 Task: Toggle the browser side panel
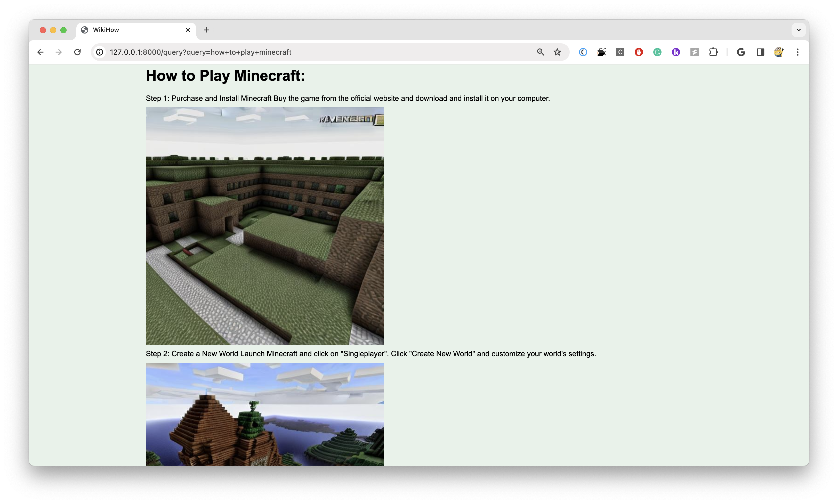pyautogui.click(x=760, y=52)
